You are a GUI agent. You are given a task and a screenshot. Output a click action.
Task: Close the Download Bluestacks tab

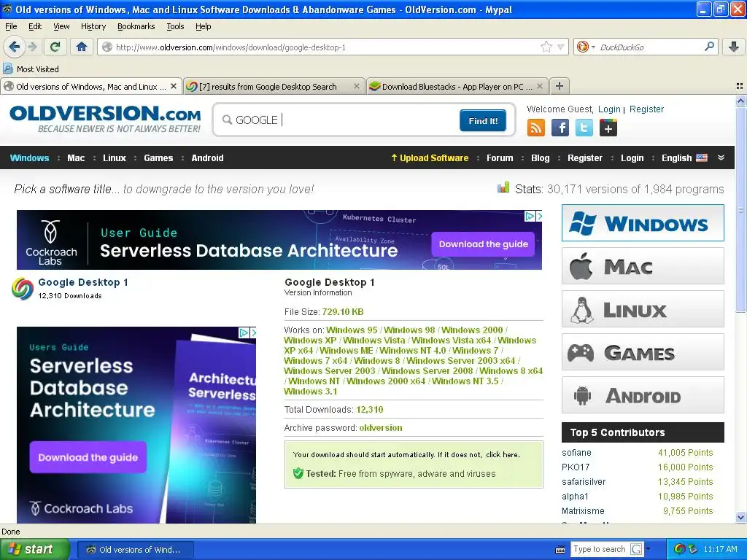pos(539,86)
